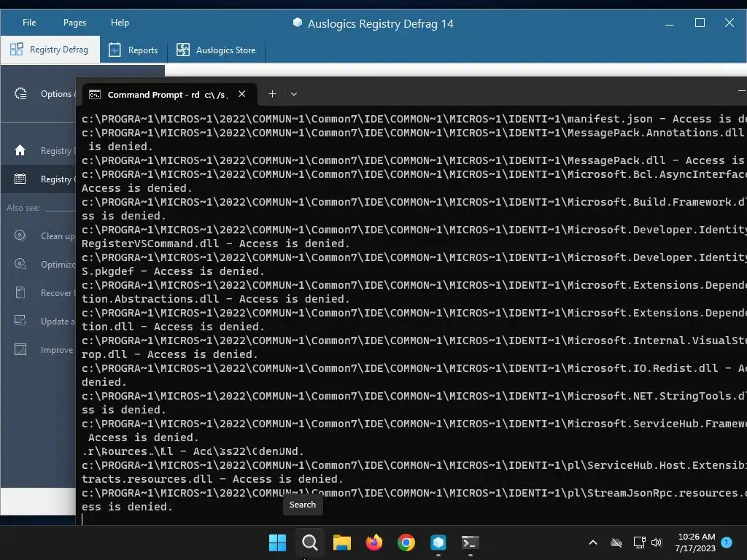Viewport: 747px width, 560px height.
Task: Click the Command Prompt tab icon
Action: click(95, 94)
